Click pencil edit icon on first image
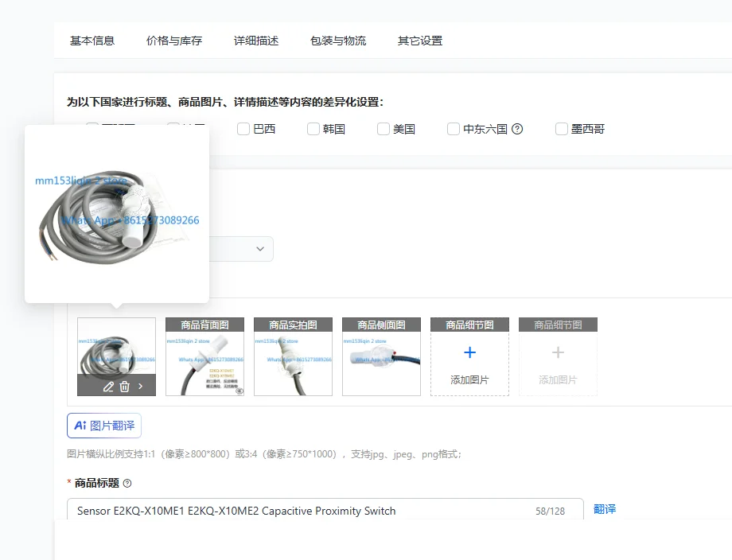The width and height of the screenshot is (732, 560). click(x=108, y=387)
